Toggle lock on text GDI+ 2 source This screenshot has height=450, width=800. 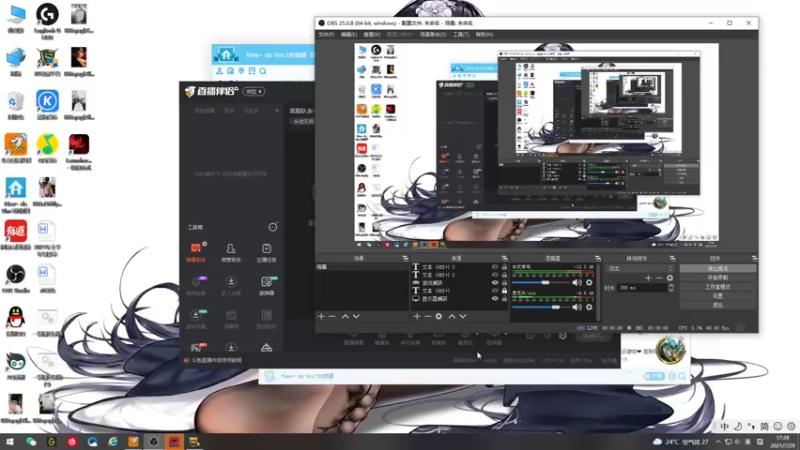(x=504, y=274)
